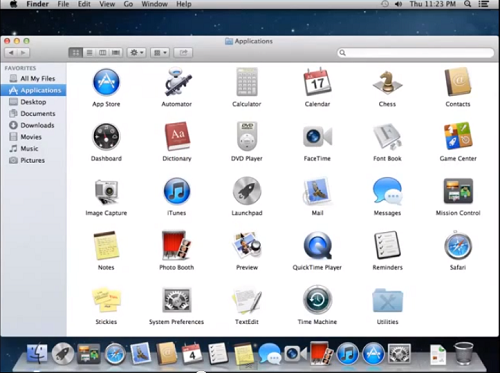Click the volume icon in menu bar
This screenshot has width=500, height=373.
tap(398, 4)
